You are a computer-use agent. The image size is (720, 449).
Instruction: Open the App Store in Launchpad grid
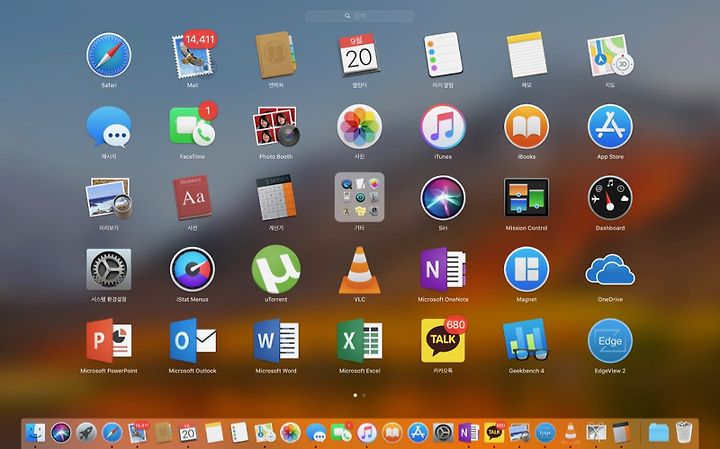tap(610, 126)
